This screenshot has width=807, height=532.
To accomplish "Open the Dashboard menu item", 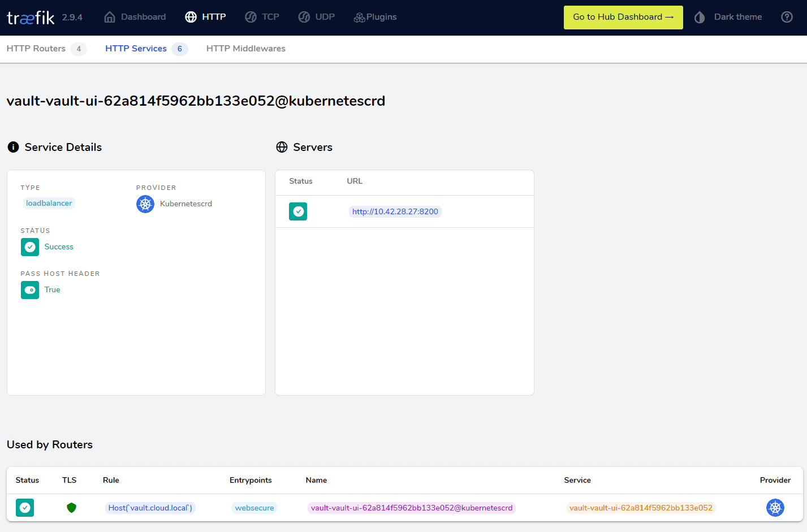I will click(135, 17).
